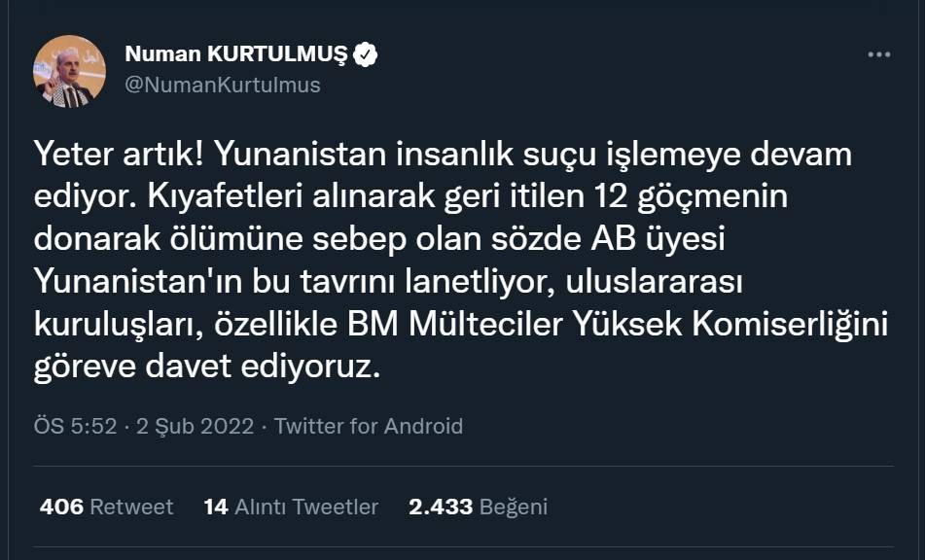Click the "Yeter artık!" opening text

tap(118, 154)
